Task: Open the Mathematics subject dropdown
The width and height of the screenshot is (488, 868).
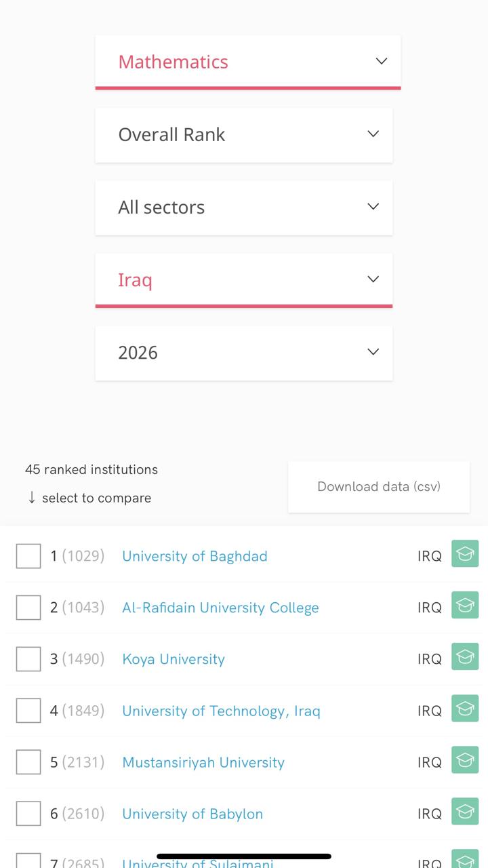Action: pos(248,61)
